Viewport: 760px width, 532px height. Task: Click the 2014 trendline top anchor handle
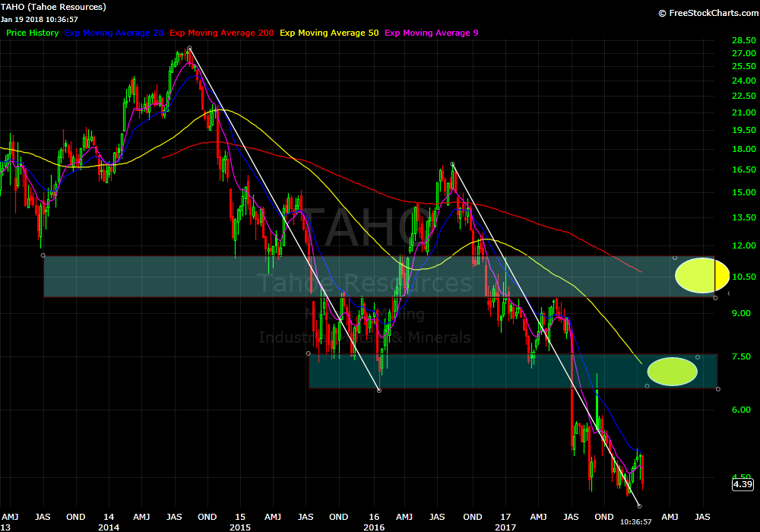point(189,48)
